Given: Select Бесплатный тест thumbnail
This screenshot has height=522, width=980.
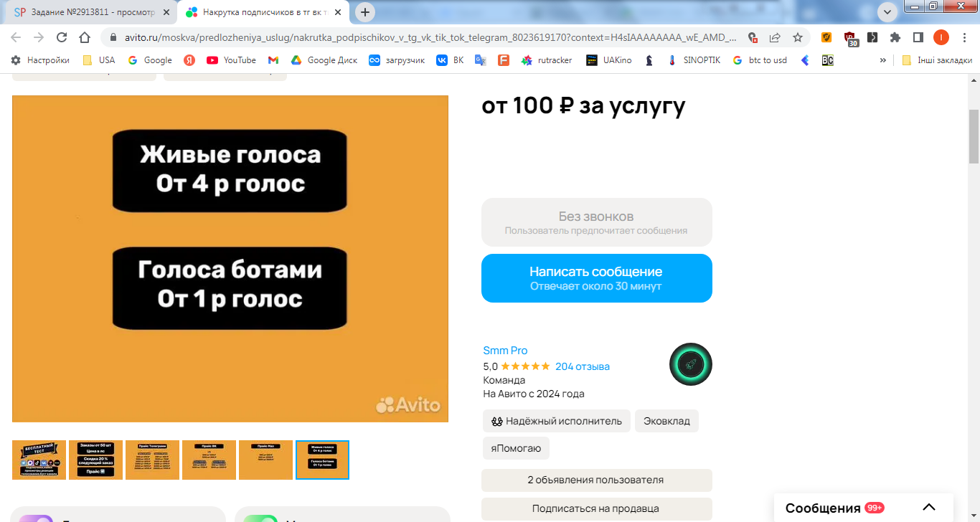Looking at the screenshot, I should coord(39,460).
